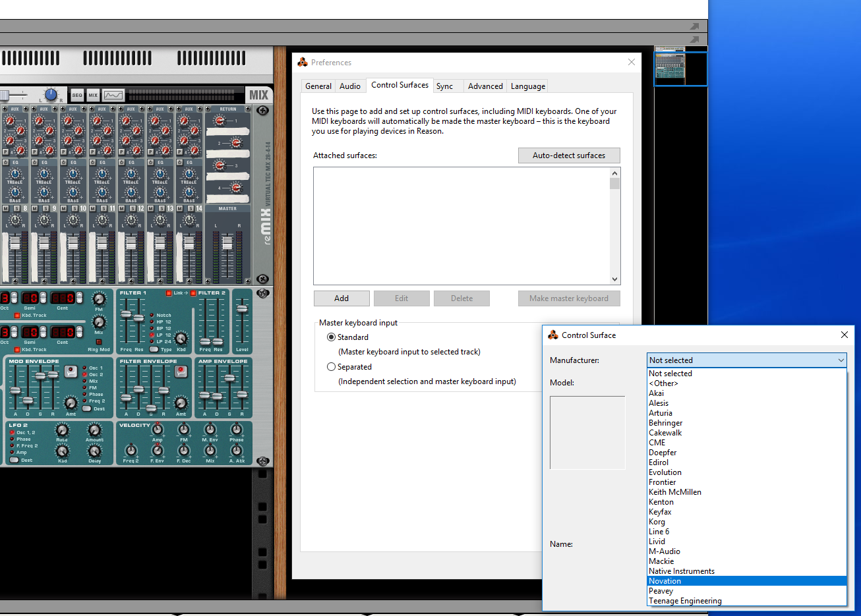Image resolution: width=861 pixels, height=616 pixels.
Task: Toggle EQ on/off for channel 10
Action: 64,162
